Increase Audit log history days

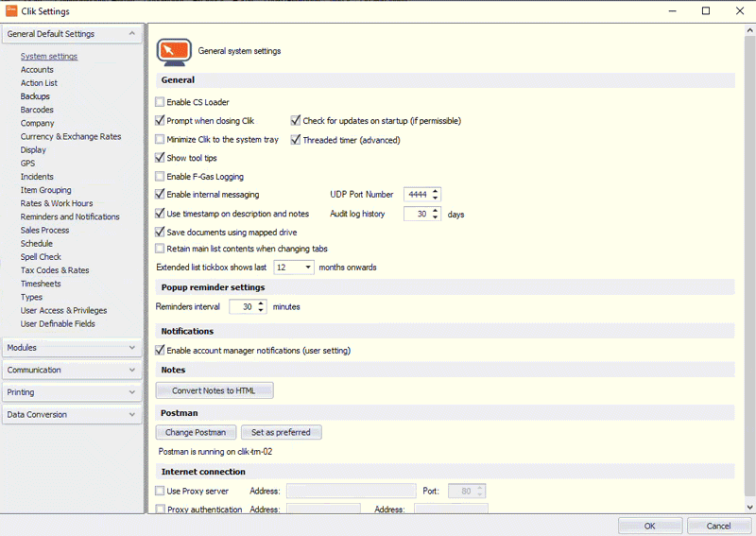click(x=436, y=211)
